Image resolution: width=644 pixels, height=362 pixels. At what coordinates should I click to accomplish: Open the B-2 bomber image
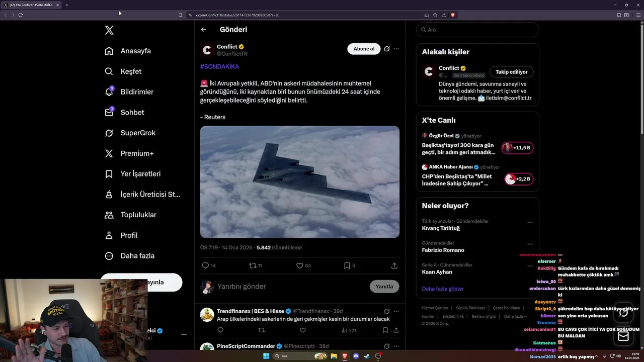300,182
